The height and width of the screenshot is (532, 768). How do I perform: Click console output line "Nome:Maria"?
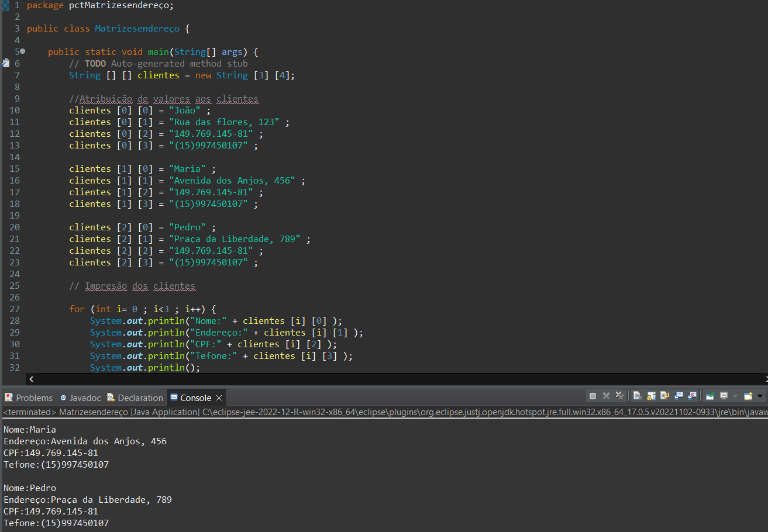click(x=30, y=429)
